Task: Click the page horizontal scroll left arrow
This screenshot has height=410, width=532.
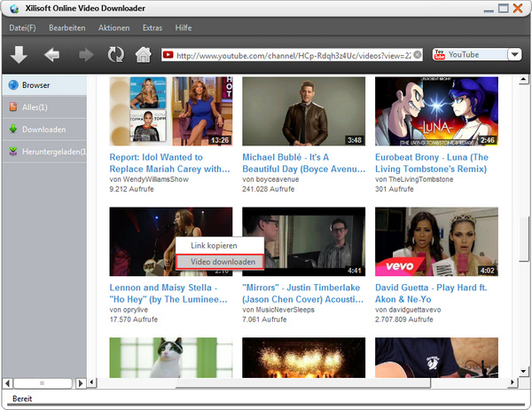Action: [91, 382]
